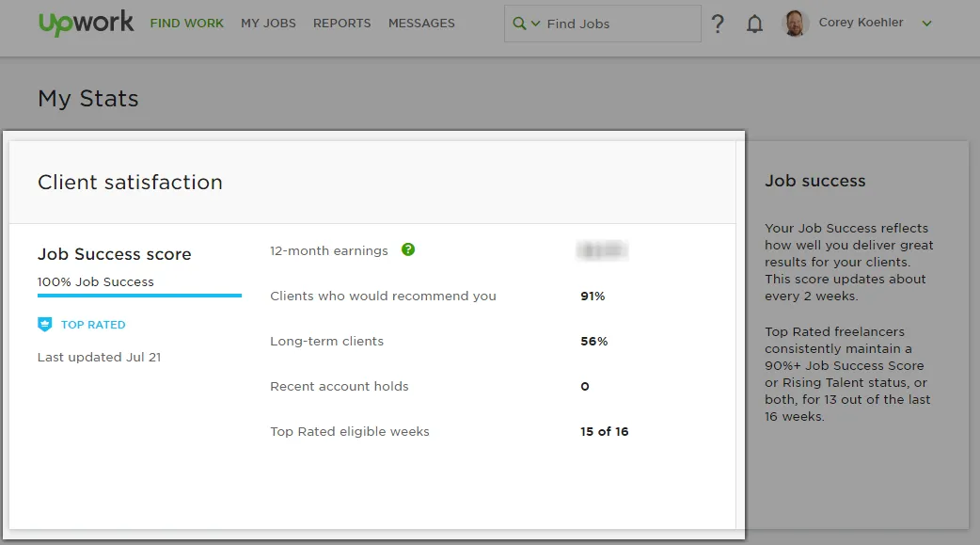Click the 100% Job Success text
980x545 pixels.
pyautogui.click(x=96, y=282)
